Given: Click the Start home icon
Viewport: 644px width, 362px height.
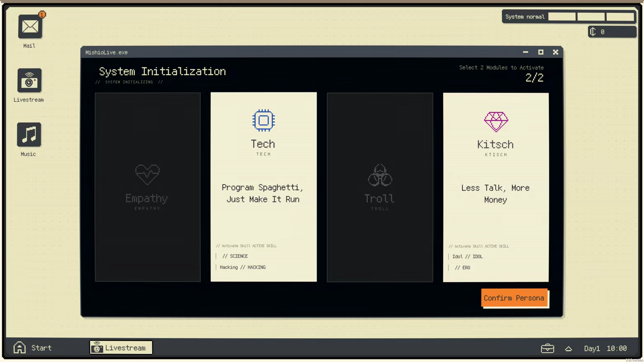Looking at the screenshot, I should pyautogui.click(x=19, y=348).
